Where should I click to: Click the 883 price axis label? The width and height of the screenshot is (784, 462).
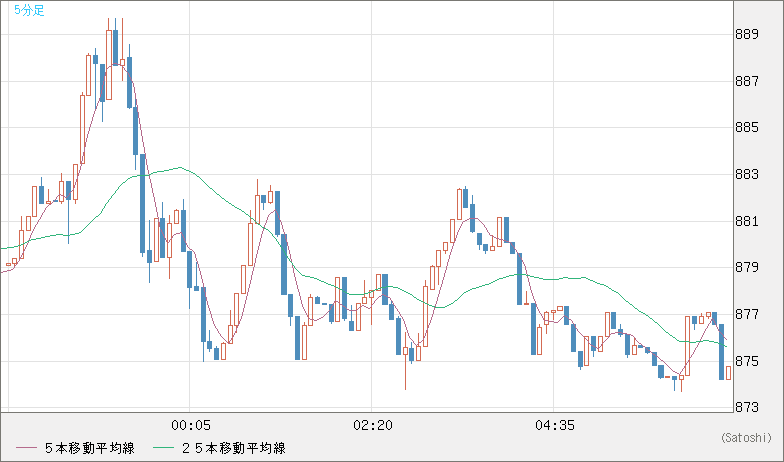pyautogui.click(x=746, y=174)
